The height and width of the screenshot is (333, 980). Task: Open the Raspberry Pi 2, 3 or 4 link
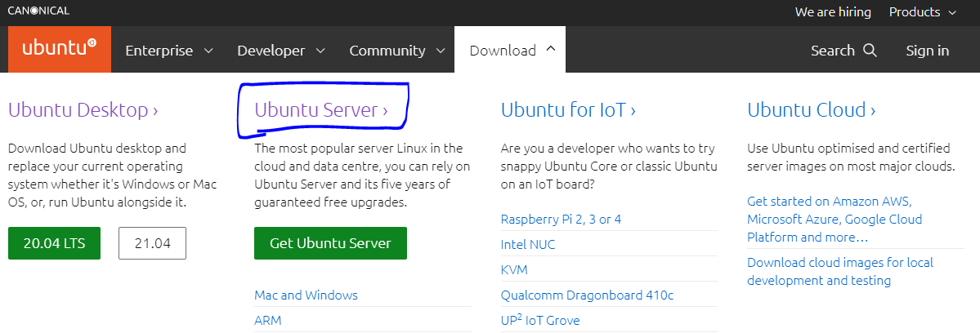[562, 219]
